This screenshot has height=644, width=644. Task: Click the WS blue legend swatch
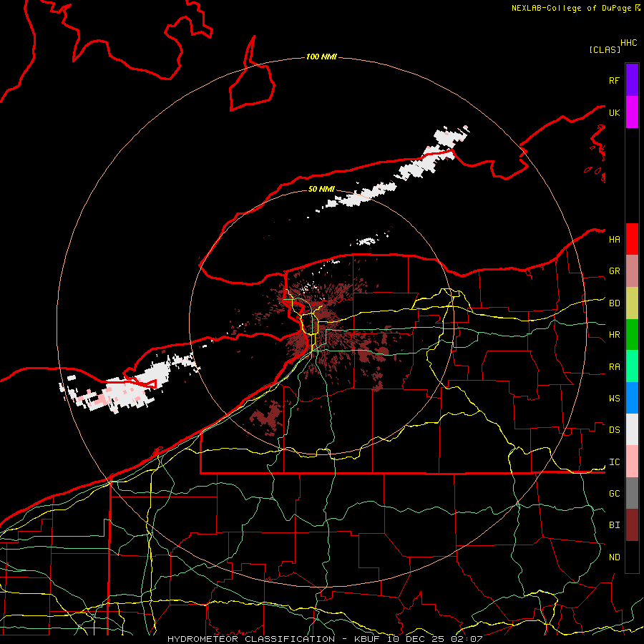pos(632,398)
